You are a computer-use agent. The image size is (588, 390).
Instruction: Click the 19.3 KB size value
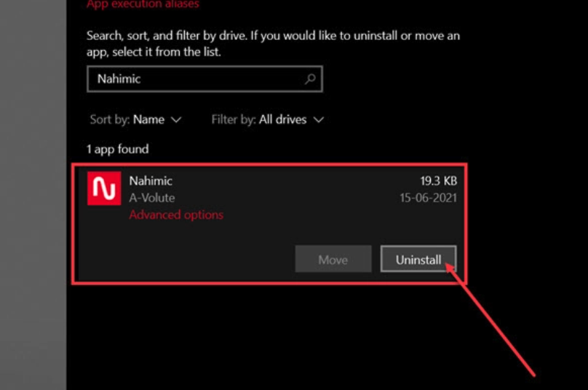pos(438,181)
